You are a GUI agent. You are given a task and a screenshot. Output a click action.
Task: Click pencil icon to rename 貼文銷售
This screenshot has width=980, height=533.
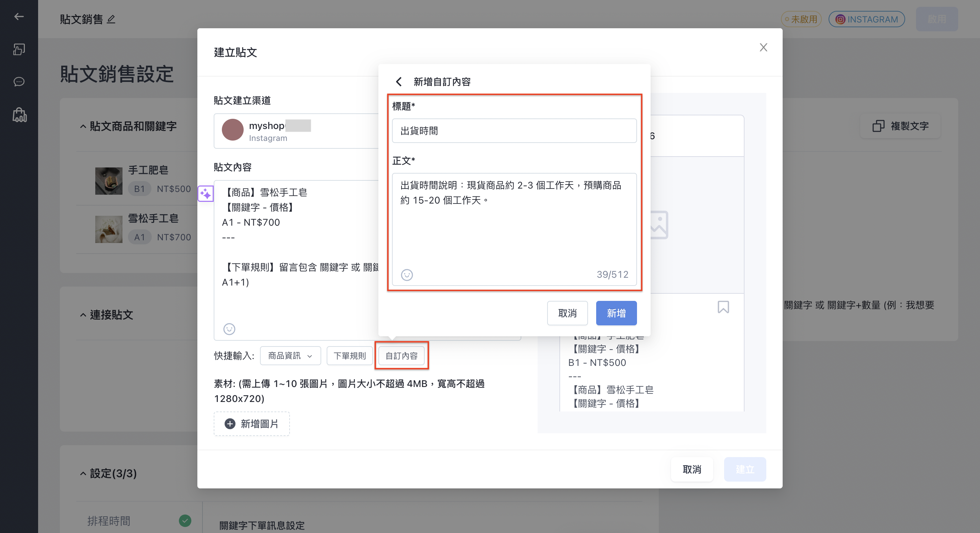tap(111, 19)
